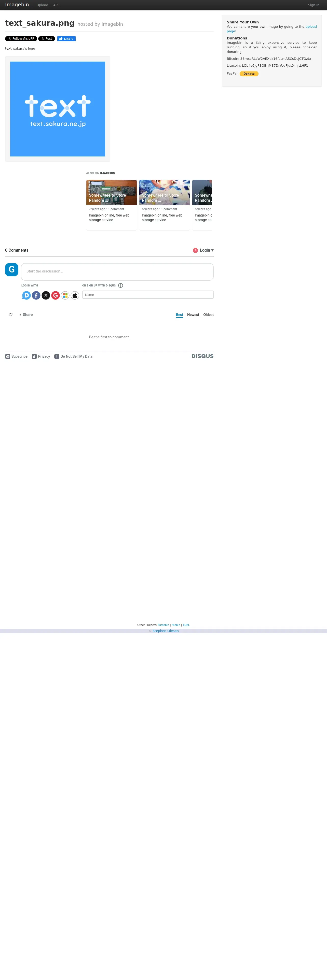Viewport: 327px width, 980px height.
Task: Click Do Not Sell My Data
Action: coord(73,356)
